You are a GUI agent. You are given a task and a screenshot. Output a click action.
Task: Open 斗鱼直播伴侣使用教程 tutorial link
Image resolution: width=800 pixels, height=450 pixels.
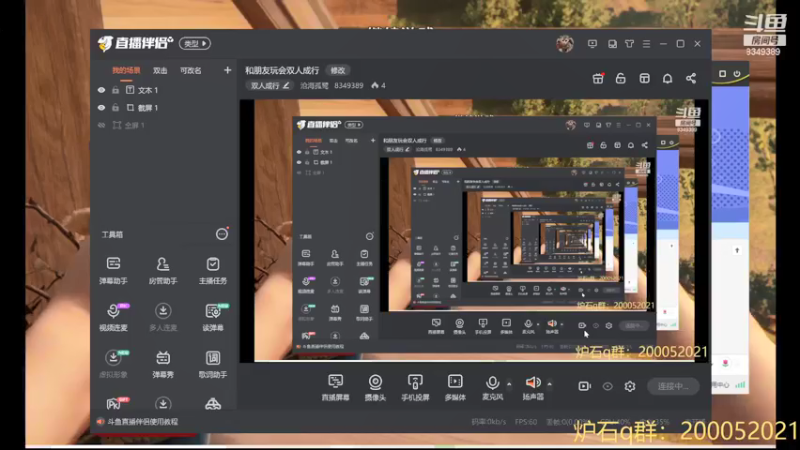(142, 422)
